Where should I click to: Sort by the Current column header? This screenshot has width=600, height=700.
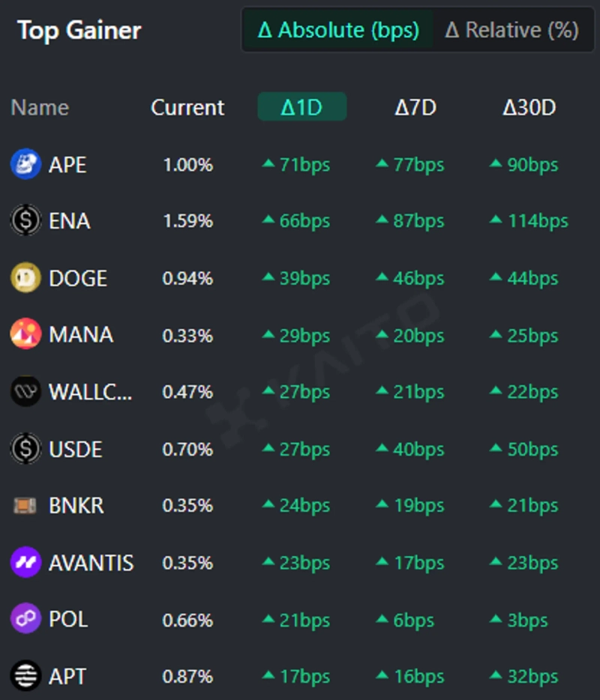point(187,107)
